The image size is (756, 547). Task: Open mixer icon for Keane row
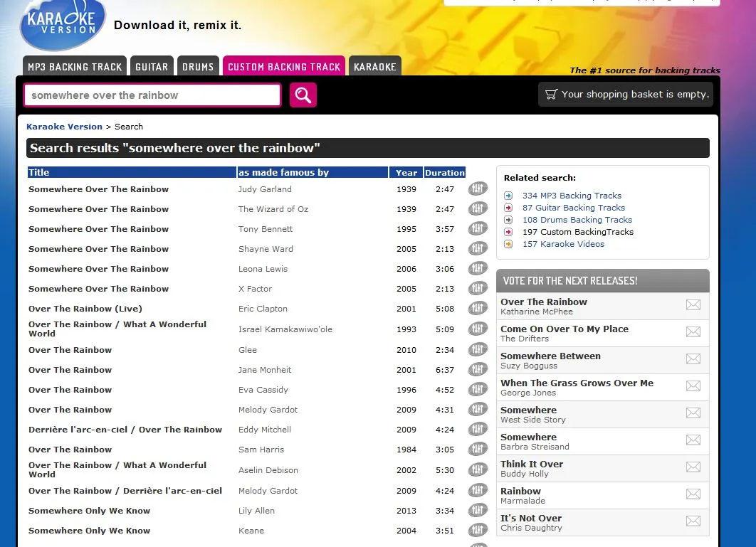pos(478,530)
